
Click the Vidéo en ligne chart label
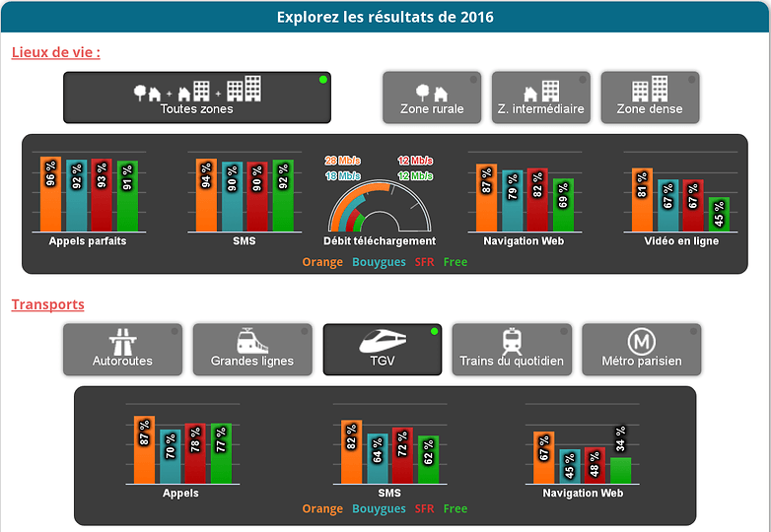pyautogui.click(x=681, y=241)
